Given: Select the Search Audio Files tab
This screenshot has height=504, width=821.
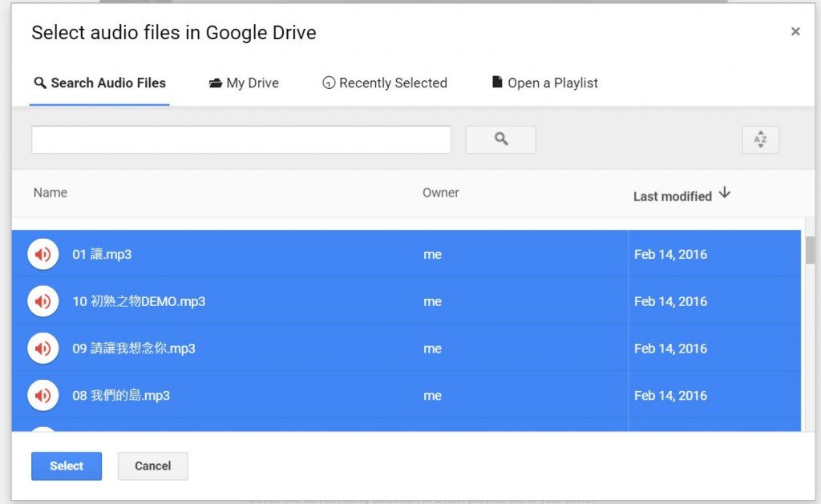Looking at the screenshot, I should [99, 83].
